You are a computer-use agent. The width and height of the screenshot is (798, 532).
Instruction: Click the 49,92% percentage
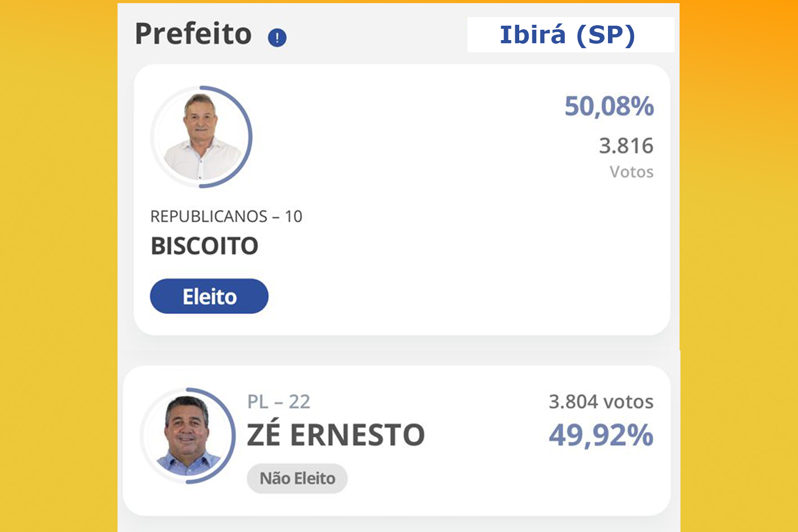tap(601, 435)
